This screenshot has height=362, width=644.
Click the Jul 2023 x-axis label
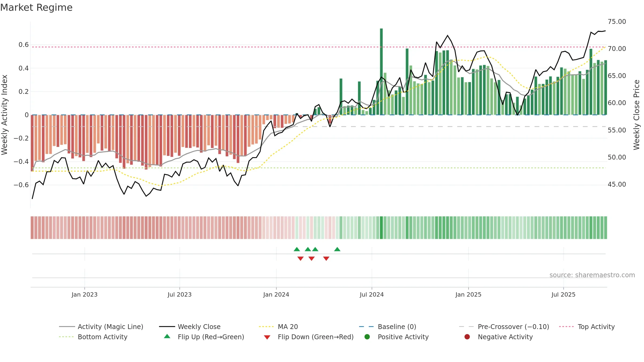(180, 294)
